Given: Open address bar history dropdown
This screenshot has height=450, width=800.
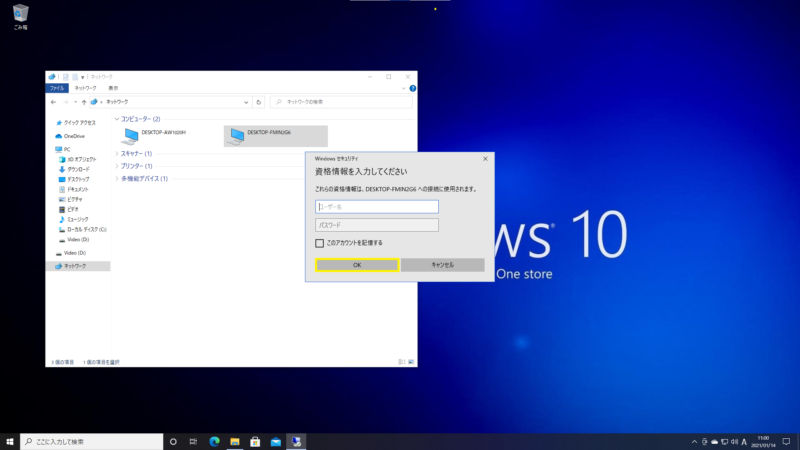Looking at the screenshot, I should click(x=246, y=102).
